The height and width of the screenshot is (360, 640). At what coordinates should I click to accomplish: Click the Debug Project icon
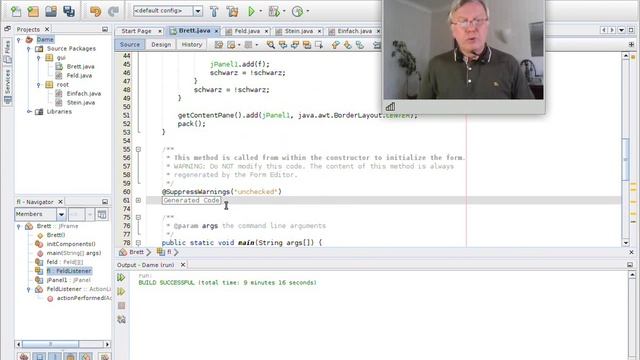coord(274,11)
